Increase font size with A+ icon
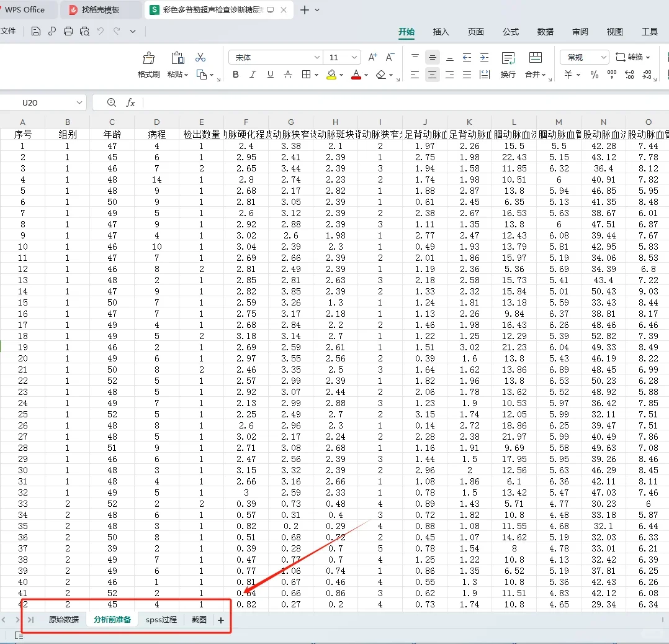The width and height of the screenshot is (669, 644). (372, 57)
